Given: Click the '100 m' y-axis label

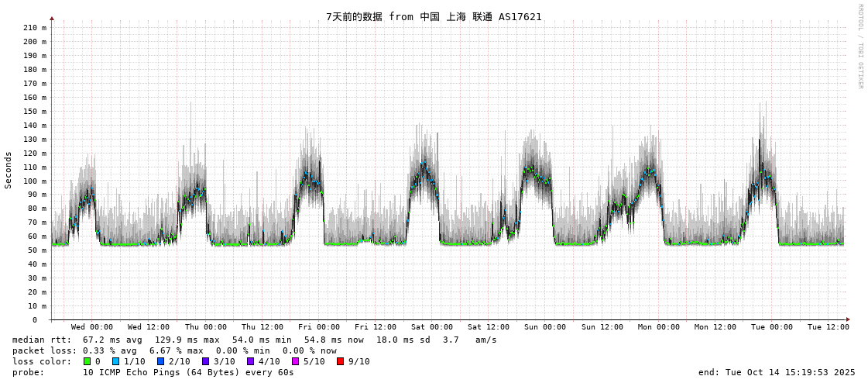Looking at the screenshot, I should pyautogui.click(x=35, y=181).
